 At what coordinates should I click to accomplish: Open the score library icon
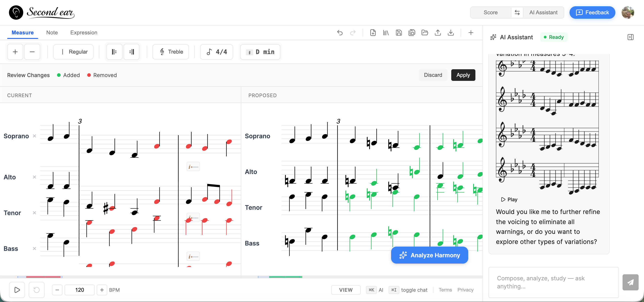coord(386,32)
